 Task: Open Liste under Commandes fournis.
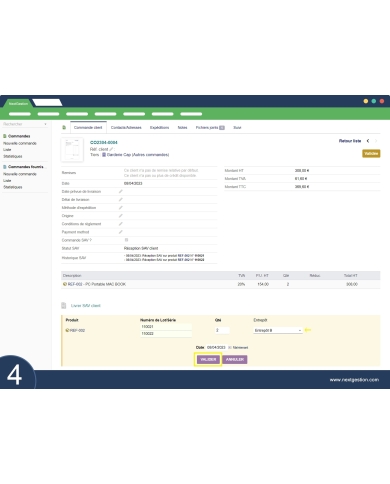click(7, 180)
